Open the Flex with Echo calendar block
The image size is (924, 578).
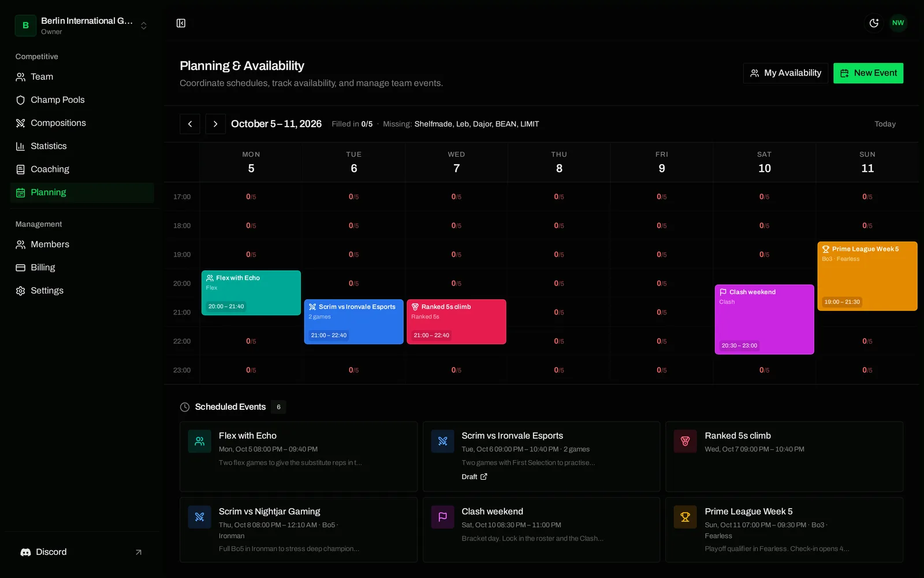(x=251, y=292)
